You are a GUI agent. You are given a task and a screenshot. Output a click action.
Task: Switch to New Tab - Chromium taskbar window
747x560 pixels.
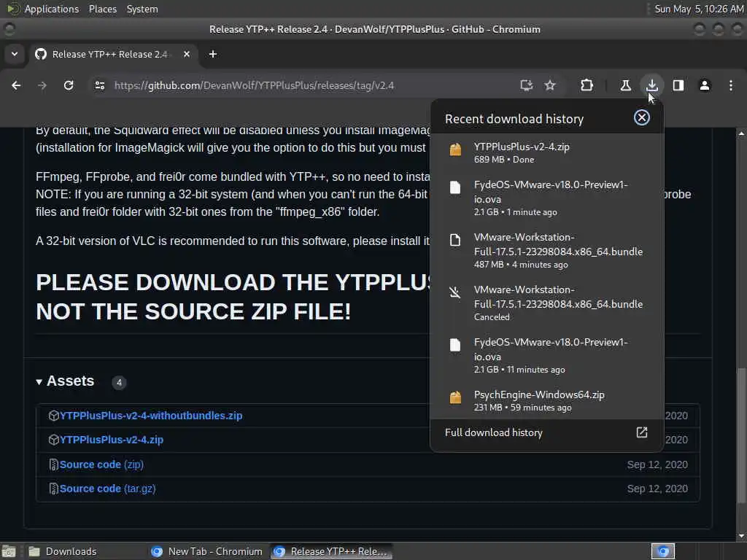coord(206,551)
